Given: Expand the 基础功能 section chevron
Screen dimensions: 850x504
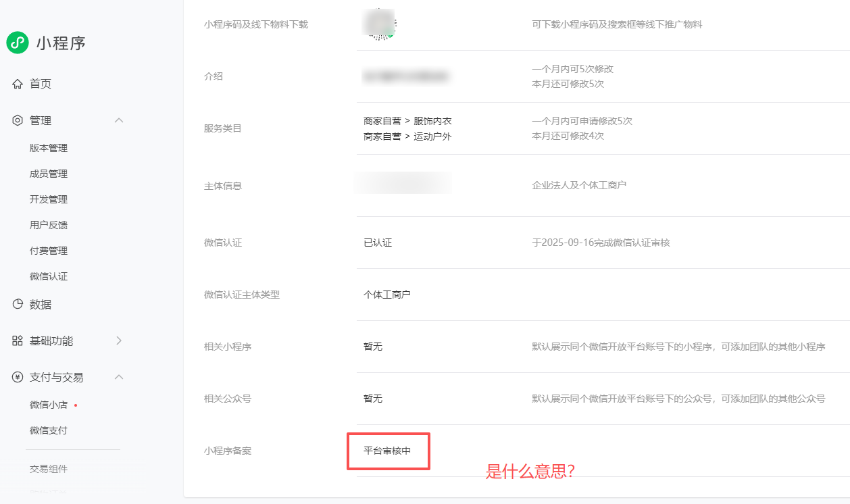Looking at the screenshot, I should pos(119,341).
